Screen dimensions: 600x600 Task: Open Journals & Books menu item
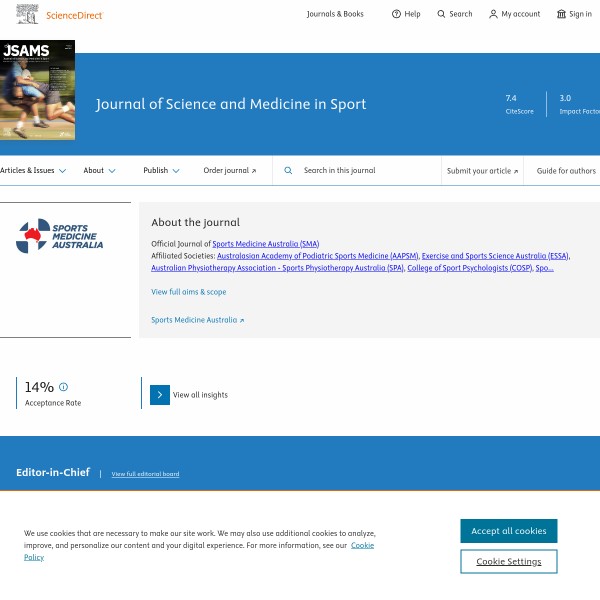(x=335, y=14)
